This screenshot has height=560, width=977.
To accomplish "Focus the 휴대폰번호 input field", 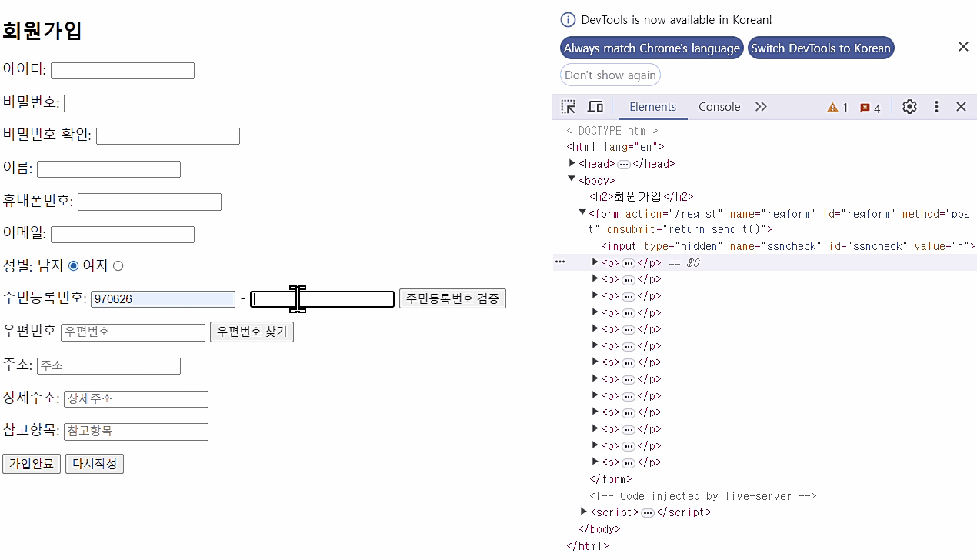I will tap(149, 202).
